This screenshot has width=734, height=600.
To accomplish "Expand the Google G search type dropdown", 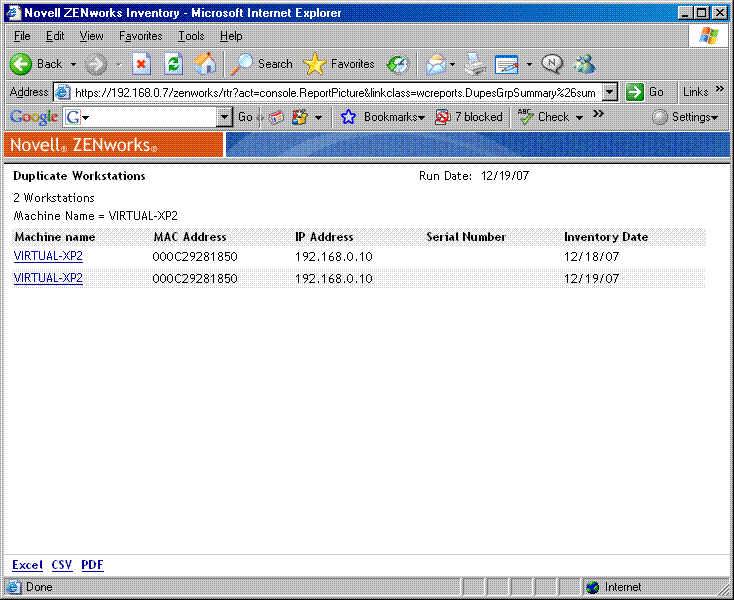I will 86,117.
